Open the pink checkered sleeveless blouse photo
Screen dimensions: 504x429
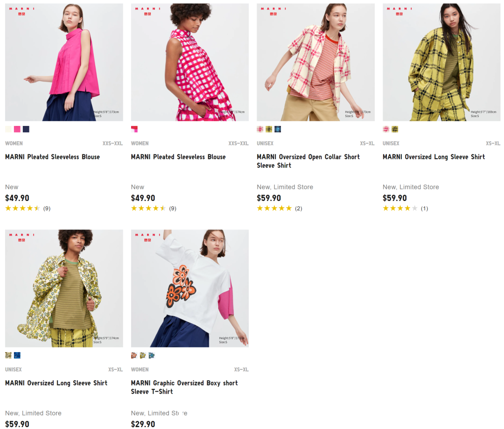click(189, 62)
